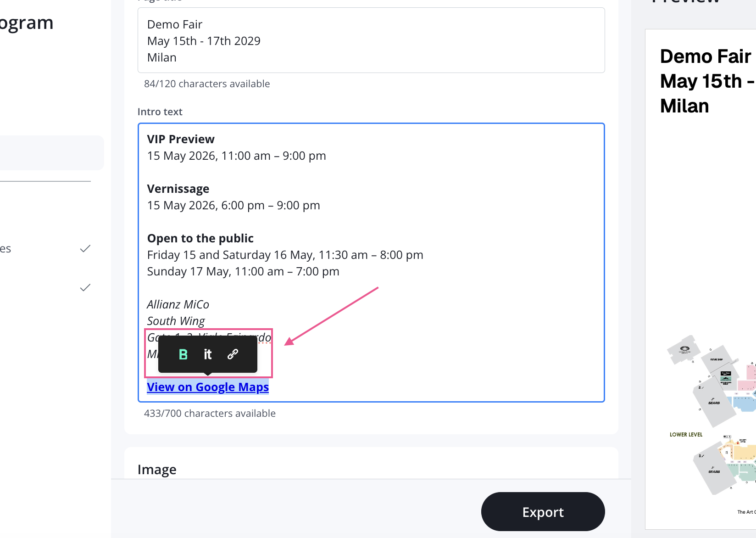Click the Sunday 17 May schedule line
This screenshot has width=756, height=538.
click(x=243, y=271)
